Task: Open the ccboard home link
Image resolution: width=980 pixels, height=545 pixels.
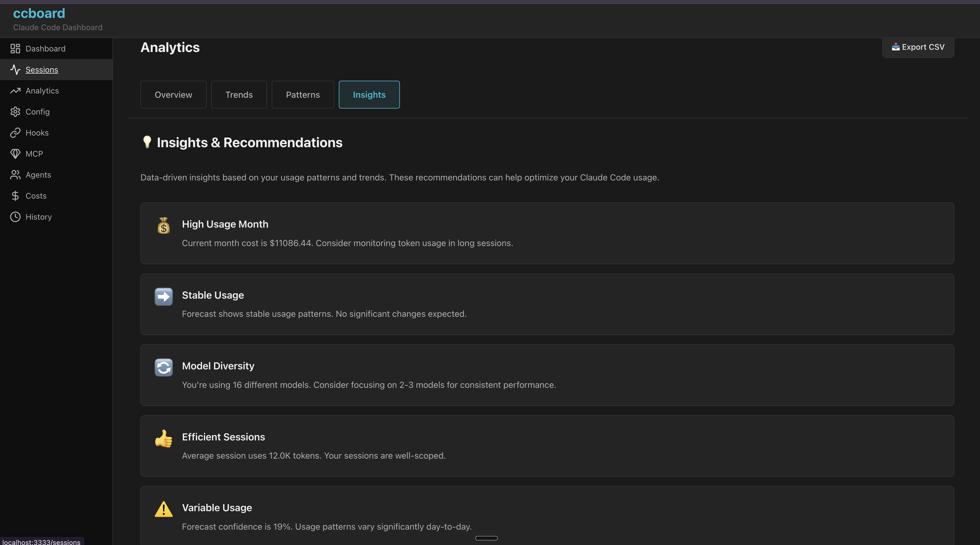Action: [x=38, y=13]
